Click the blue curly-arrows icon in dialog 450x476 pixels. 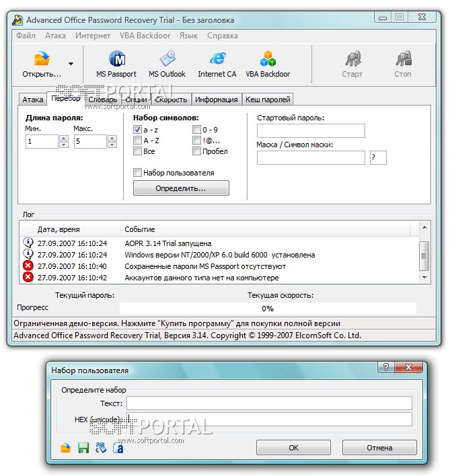[x=101, y=448]
